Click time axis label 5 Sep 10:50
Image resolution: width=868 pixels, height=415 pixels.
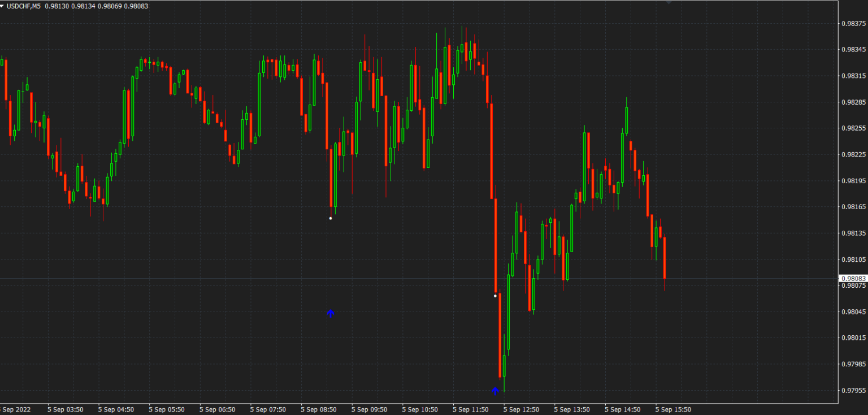tap(420, 409)
